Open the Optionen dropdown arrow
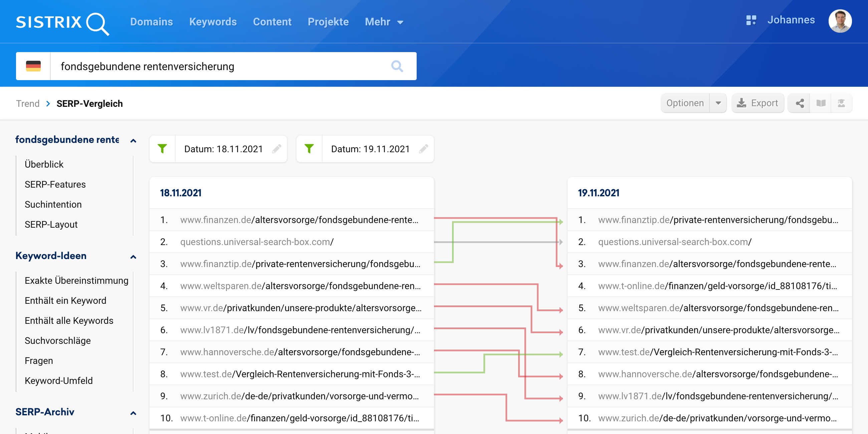This screenshot has width=868, height=434. click(x=718, y=103)
